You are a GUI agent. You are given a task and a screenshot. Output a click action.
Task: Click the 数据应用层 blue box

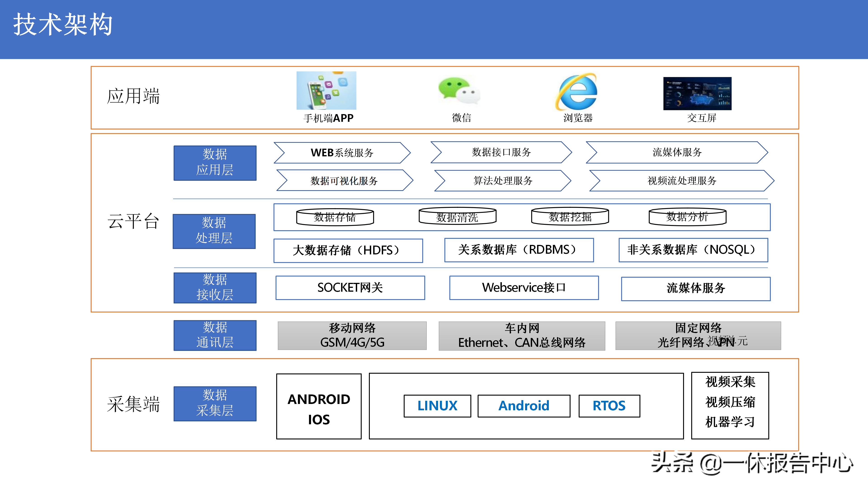click(215, 163)
